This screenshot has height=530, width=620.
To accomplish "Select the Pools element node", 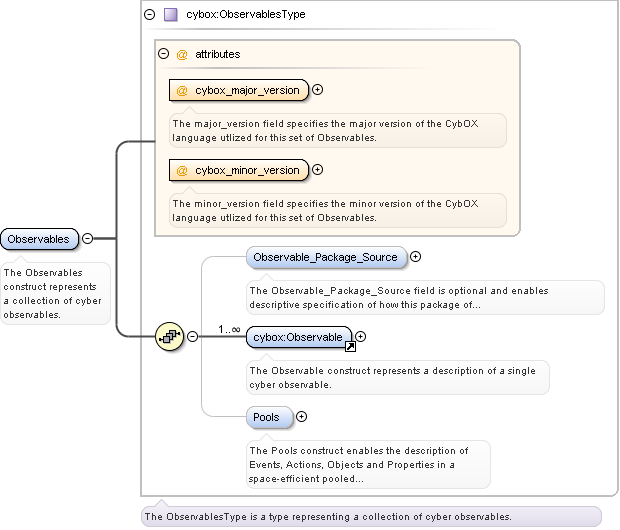I will (x=269, y=417).
